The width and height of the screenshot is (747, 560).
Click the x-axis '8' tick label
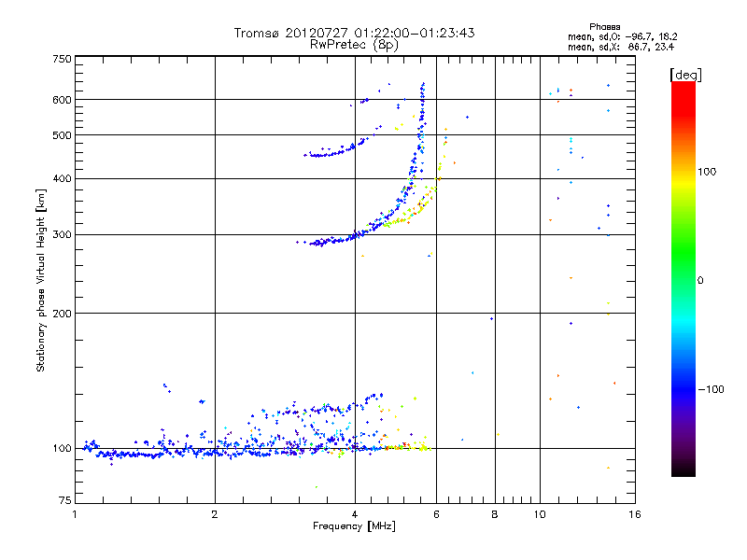point(495,514)
